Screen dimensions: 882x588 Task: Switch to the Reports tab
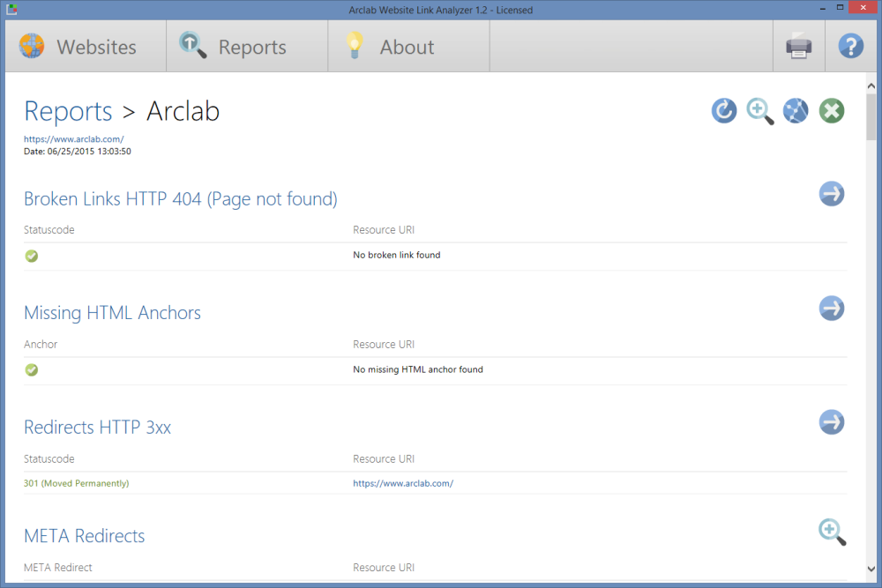247,47
